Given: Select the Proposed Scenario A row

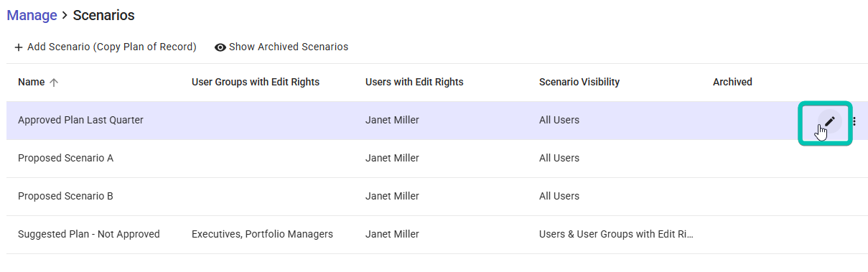Looking at the screenshot, I should pos(437,159).
